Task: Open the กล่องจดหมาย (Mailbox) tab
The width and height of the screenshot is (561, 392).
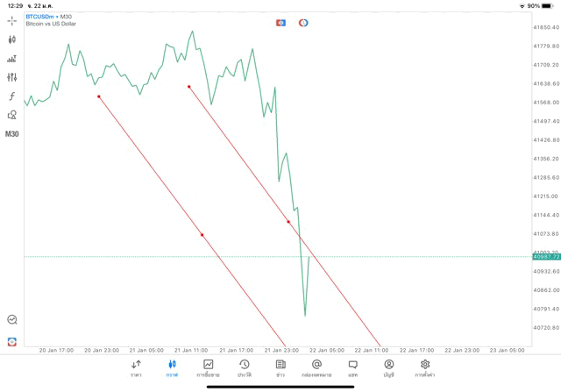Action: (316, 367)
